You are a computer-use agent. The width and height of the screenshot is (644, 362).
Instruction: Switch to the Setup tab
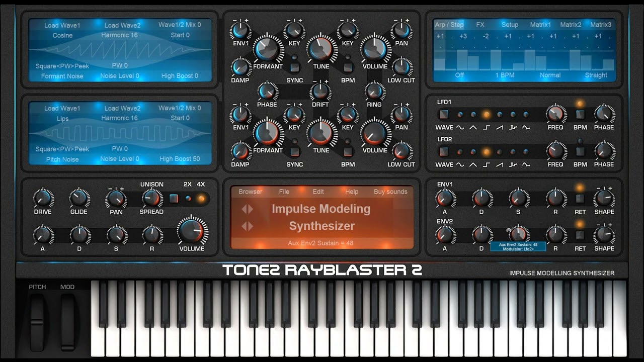click(x=510, y=25)
